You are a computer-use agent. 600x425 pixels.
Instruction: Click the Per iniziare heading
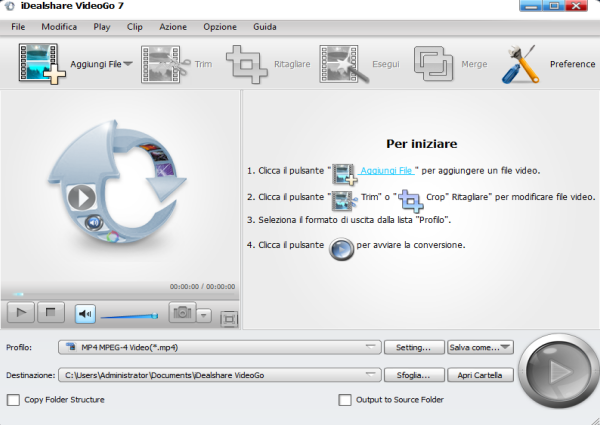click(421, 144)
